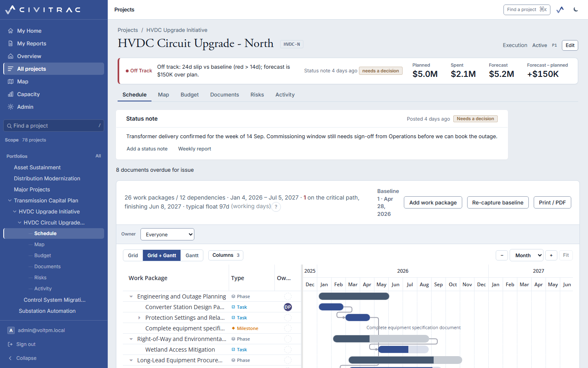
Task: Expand Protection Settings and Rela... task
Action: tap(139, 318)
